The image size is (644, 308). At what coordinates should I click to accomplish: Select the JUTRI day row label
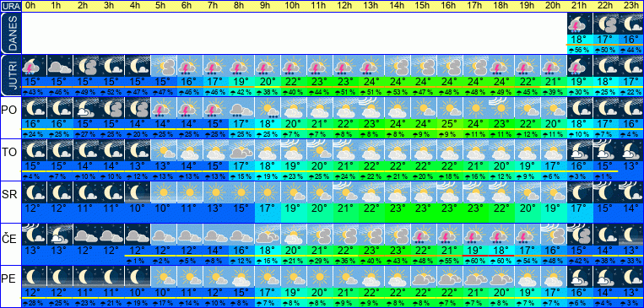[x=10, y=75]
